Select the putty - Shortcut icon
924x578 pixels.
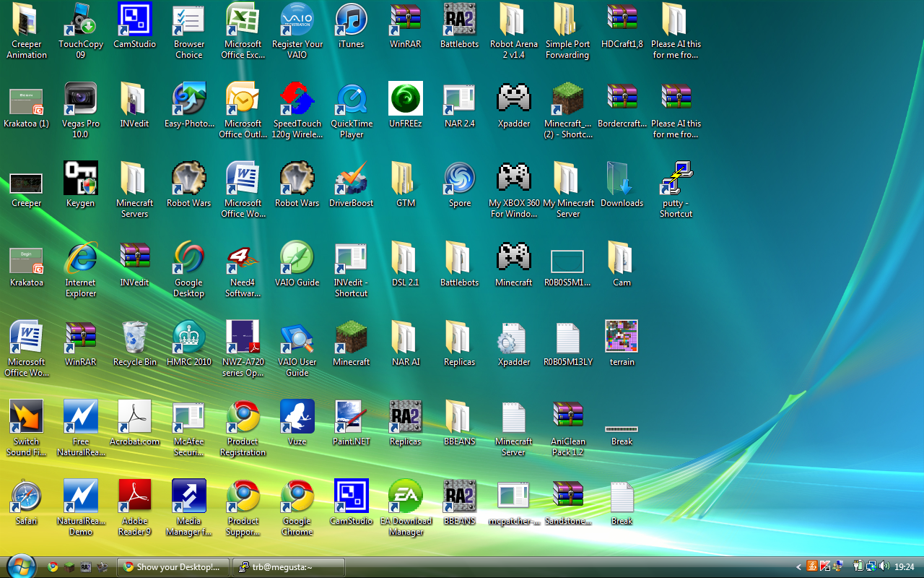(676, 178)
